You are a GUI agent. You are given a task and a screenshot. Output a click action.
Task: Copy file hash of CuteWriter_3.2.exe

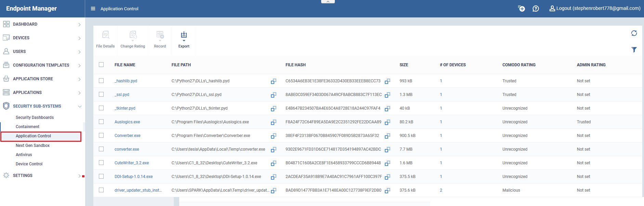[x=387, y=163]
